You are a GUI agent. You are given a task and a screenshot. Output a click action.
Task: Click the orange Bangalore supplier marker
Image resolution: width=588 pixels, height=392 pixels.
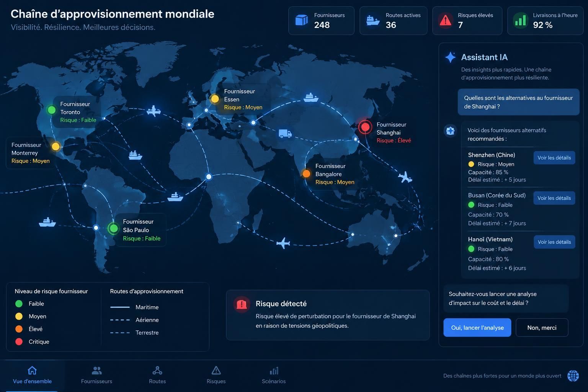click(306, 174)
